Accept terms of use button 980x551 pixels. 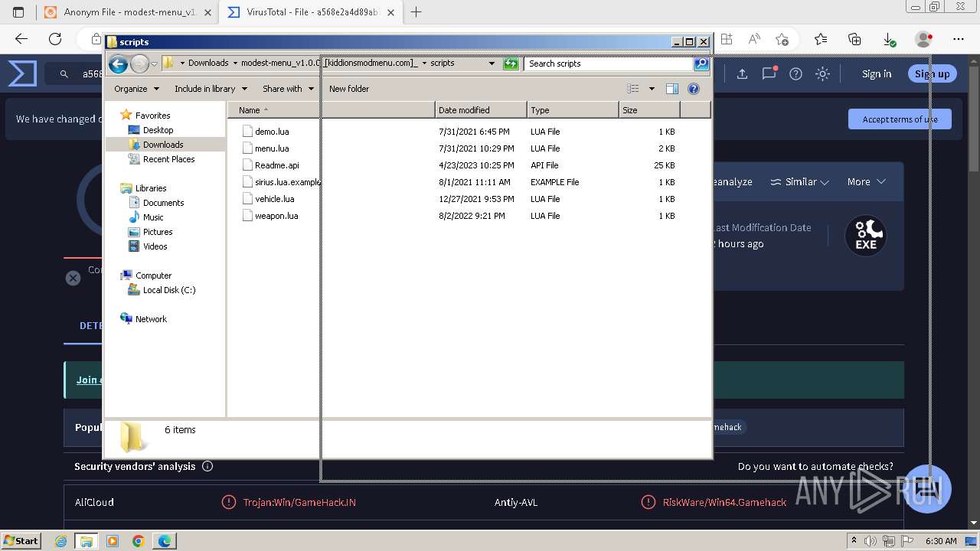tap(900, 119)
